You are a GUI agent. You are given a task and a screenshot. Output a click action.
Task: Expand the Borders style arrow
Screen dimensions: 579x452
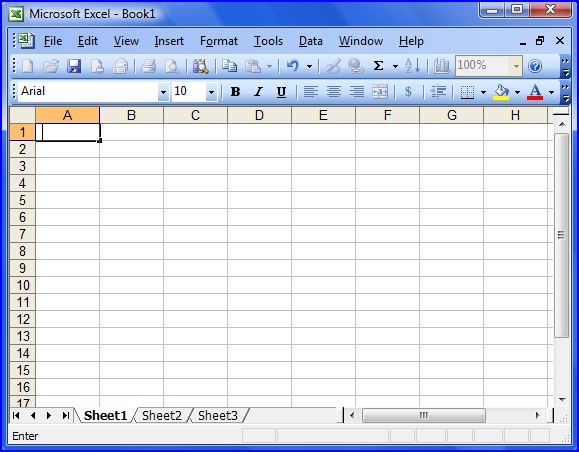(483, 92)
